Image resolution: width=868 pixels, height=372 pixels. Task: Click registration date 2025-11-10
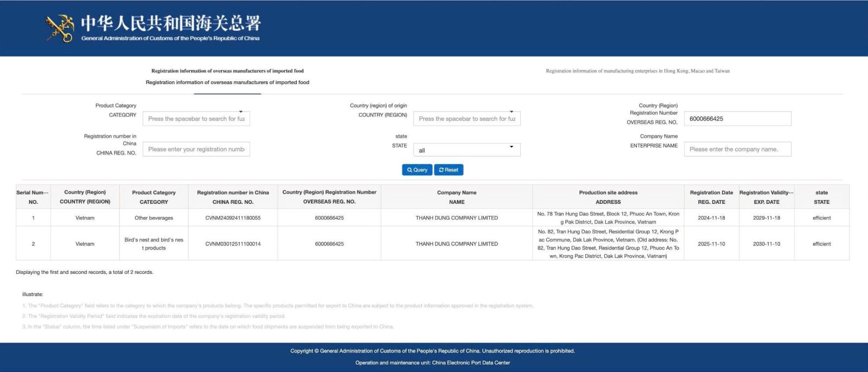tap(711, 244)
